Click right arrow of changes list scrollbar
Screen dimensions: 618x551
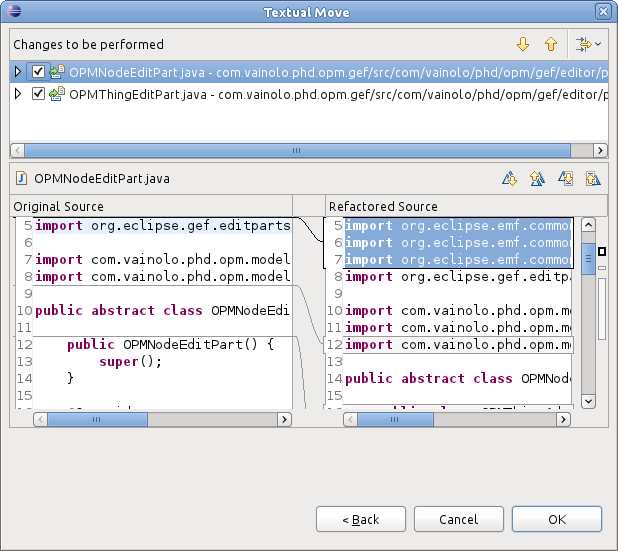coord(600,150)
